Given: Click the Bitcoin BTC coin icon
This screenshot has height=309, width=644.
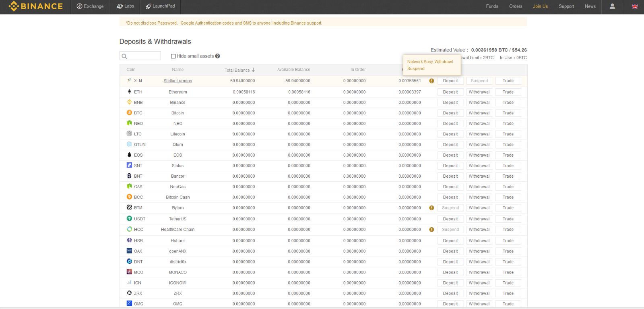Looking at the screenshot, I should pos(129,113).
